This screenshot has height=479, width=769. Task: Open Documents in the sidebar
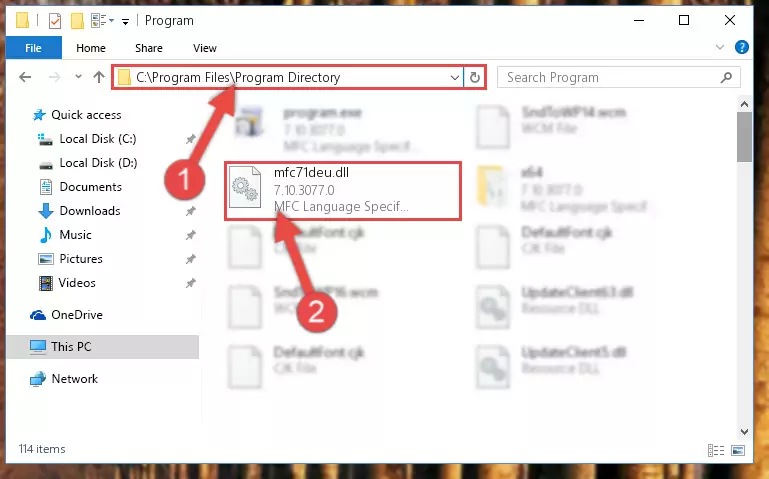click(x=90, y=187)
